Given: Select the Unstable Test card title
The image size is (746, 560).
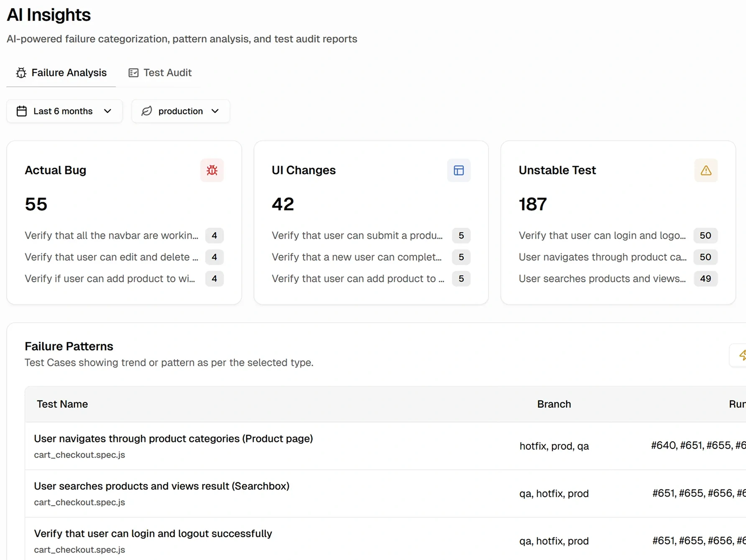Looking at the screenshot, I should pos(557,170).
